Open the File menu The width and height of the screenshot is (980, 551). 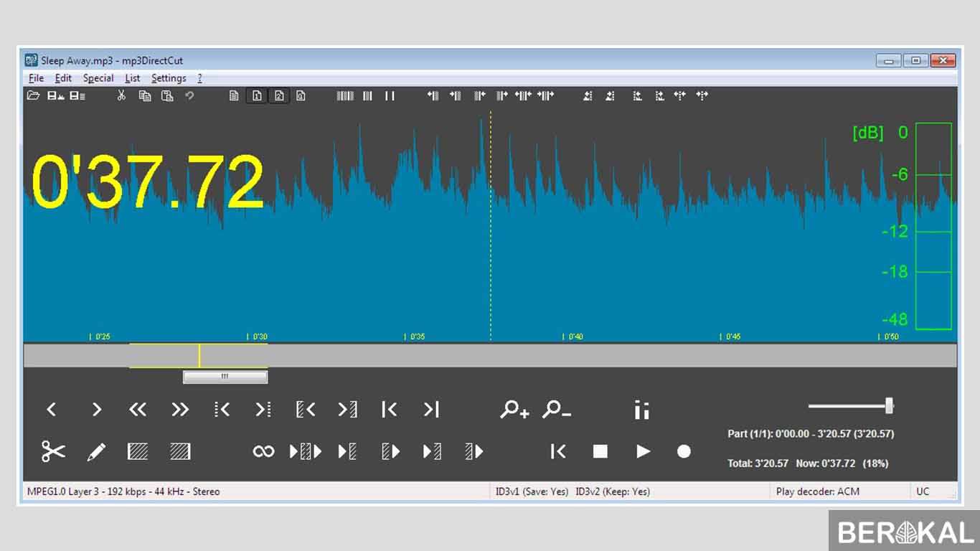click(x=36, y=78)
